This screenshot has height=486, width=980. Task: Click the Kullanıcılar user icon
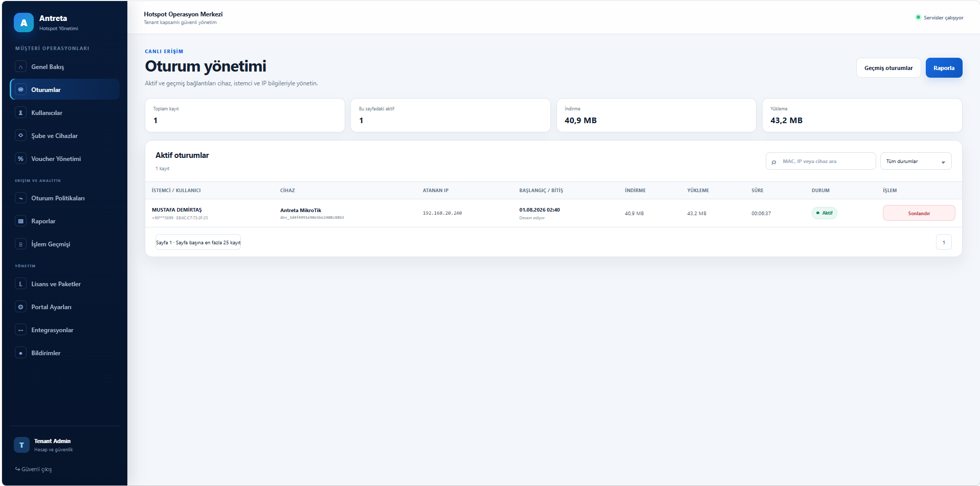point(20,113)
